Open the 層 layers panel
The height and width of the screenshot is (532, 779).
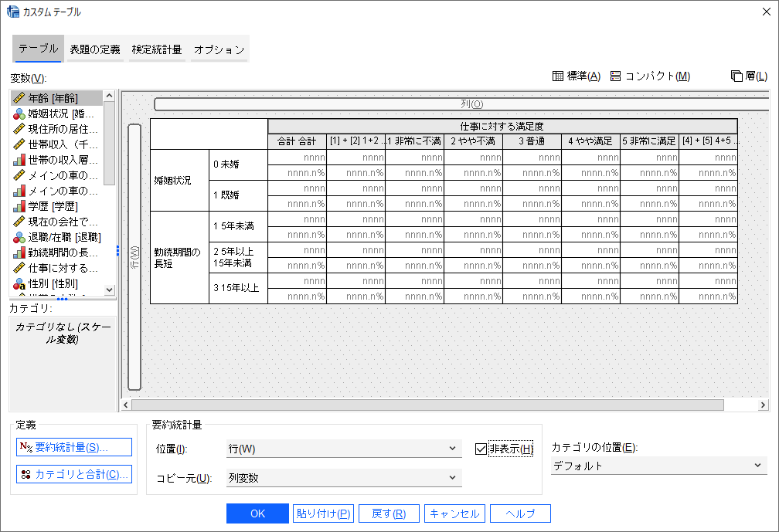(749, 76)
